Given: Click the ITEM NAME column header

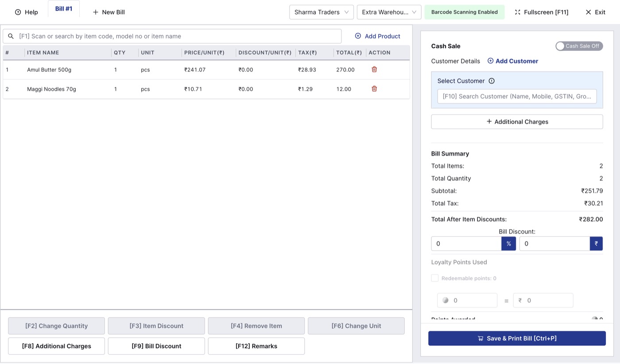Looking at the screenshot, I should [43, 53].
